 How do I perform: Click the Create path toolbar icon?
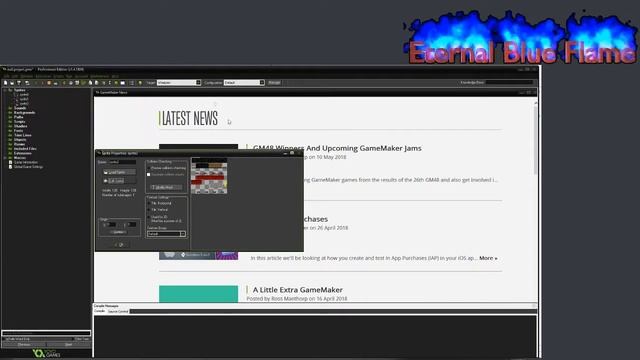click(84, 83)
